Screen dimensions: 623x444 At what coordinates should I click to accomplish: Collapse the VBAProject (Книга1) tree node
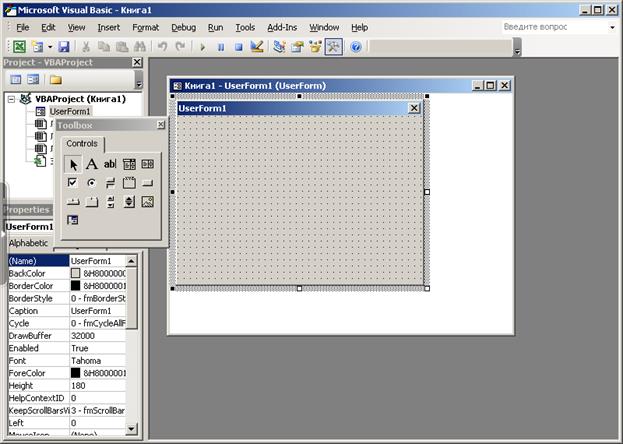(11, 99)
